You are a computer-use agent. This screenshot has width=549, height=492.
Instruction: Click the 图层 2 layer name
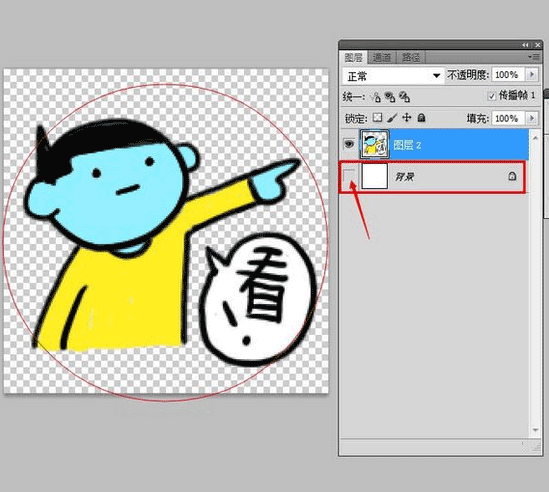(407, 145)
